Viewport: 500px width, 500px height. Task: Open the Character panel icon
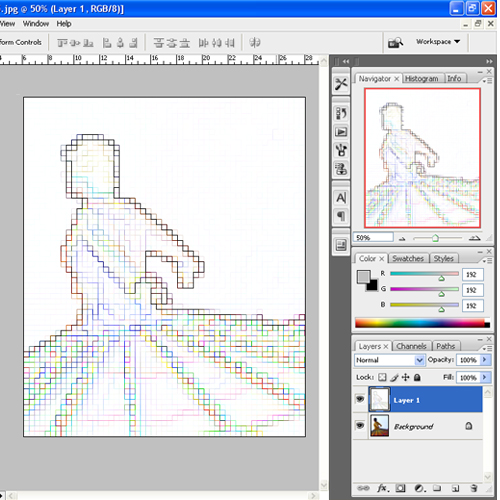tap(341, 198)
